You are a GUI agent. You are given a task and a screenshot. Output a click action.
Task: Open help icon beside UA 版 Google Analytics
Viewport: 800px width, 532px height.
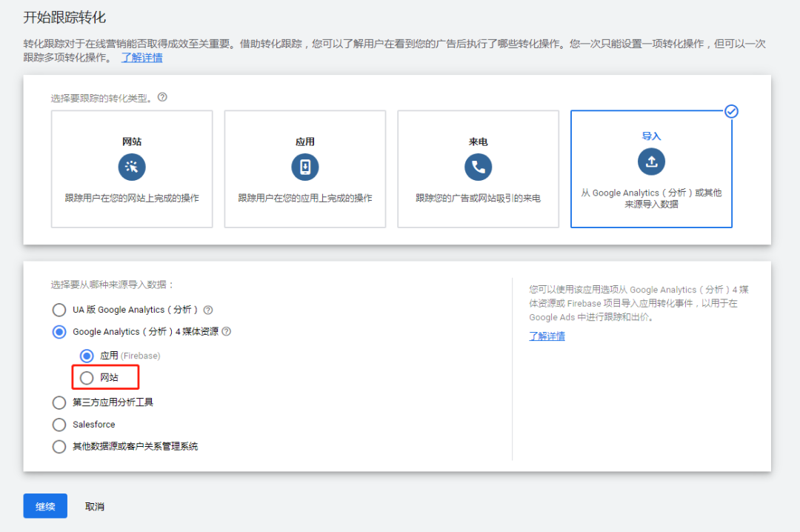coord(208,310)
